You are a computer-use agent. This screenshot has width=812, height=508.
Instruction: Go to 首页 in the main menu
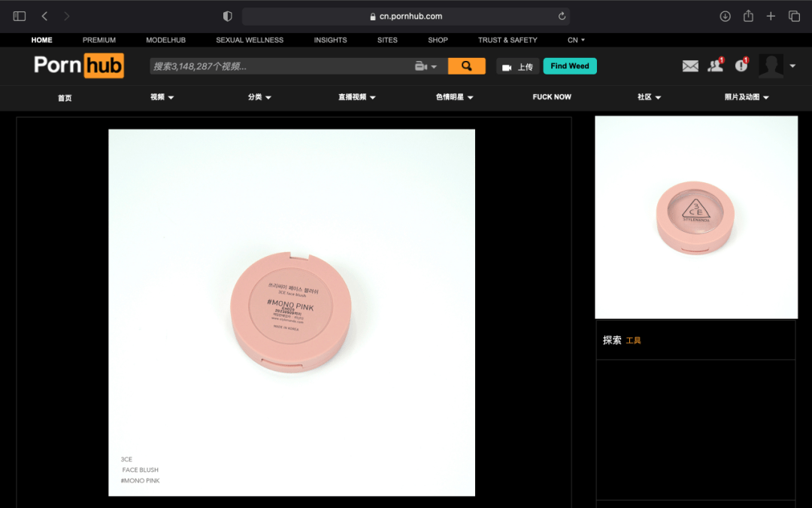tap(65, 97)
